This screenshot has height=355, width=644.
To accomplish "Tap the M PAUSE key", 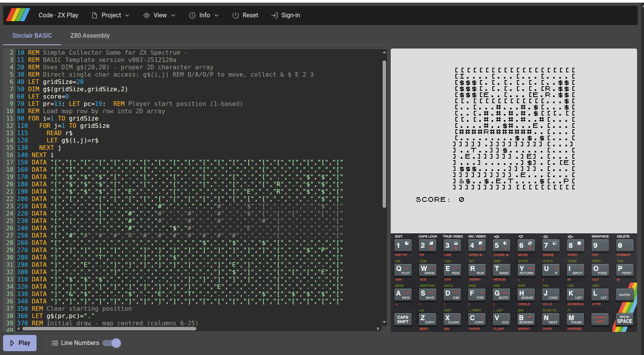I will (x=575, y=319).
